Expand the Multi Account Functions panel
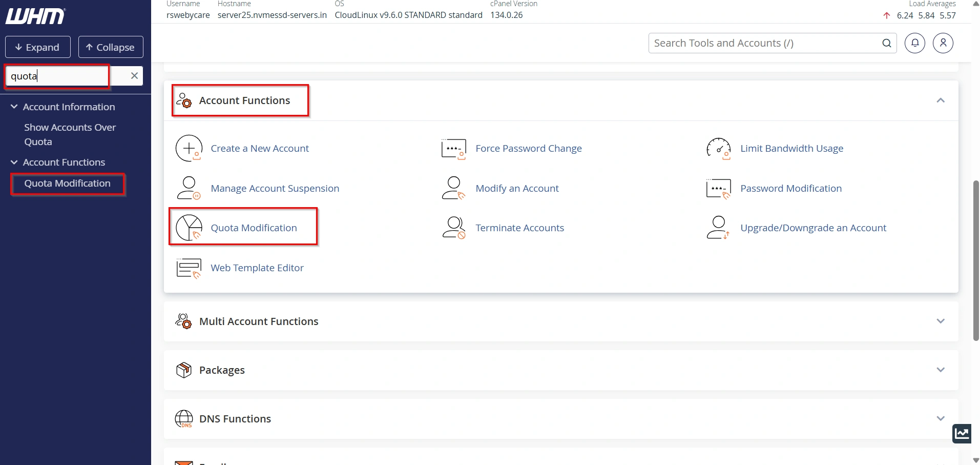 click(x=941, y=321)
